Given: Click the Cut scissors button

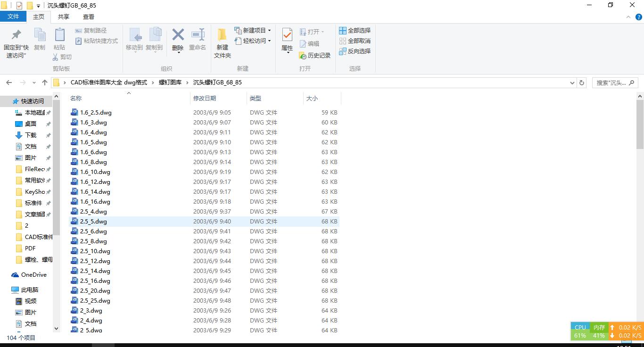Looking at the screenshot, I should pos(62,57).
